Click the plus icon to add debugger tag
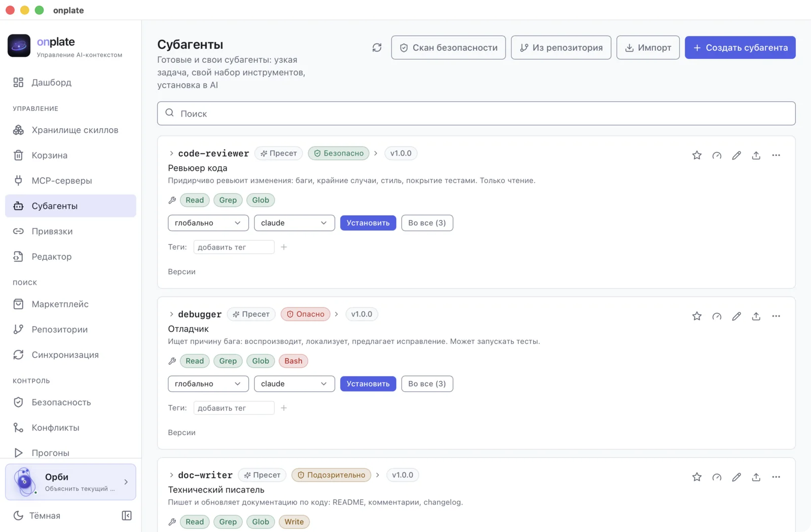 (x=284, y=408)
